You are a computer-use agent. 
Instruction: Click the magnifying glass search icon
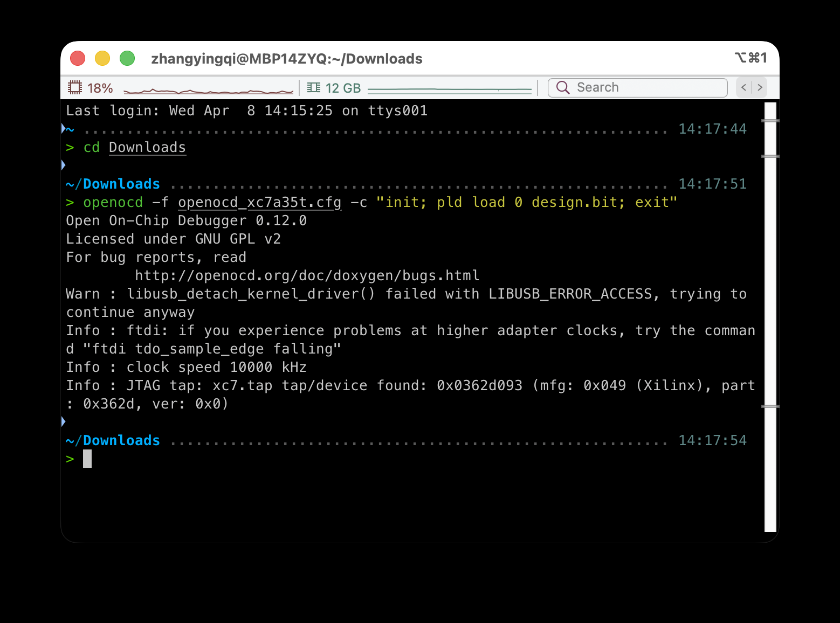pos(562,87)
